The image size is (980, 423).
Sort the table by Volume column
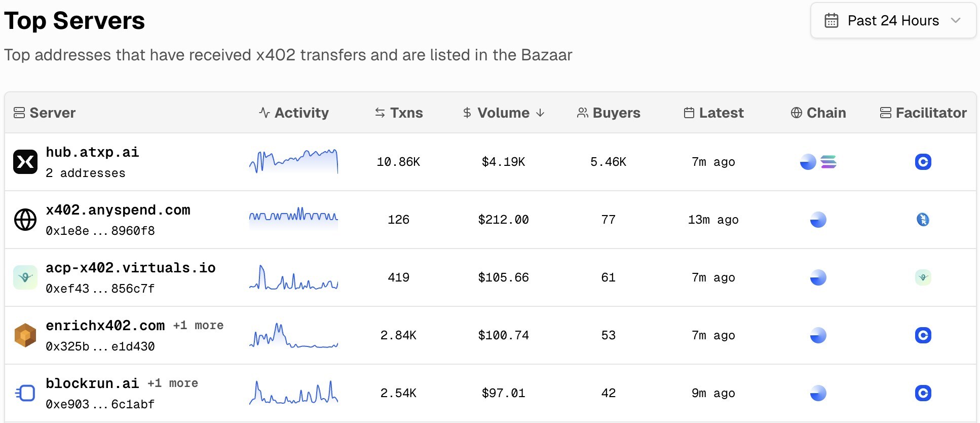(x=503, y=113)
